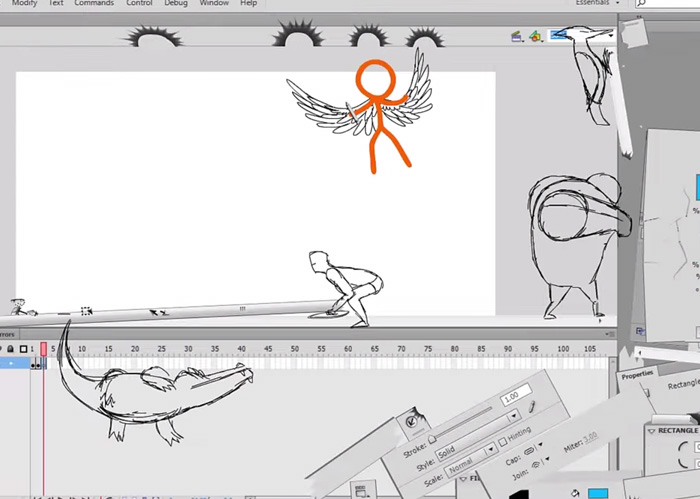Click the stroke value field showing 1.00
700x499 pixels.
[516, 395]
